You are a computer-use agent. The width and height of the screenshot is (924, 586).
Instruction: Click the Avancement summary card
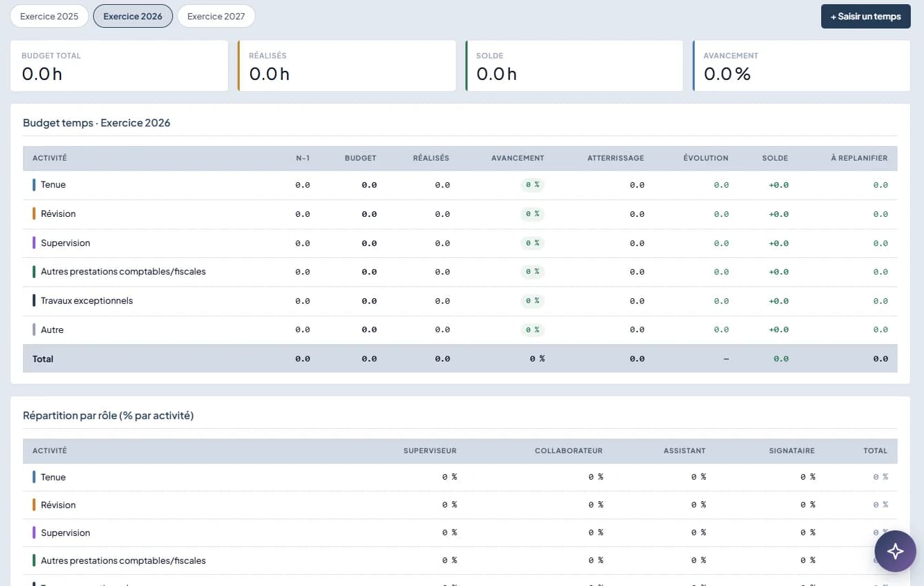(x=801, y=66)
